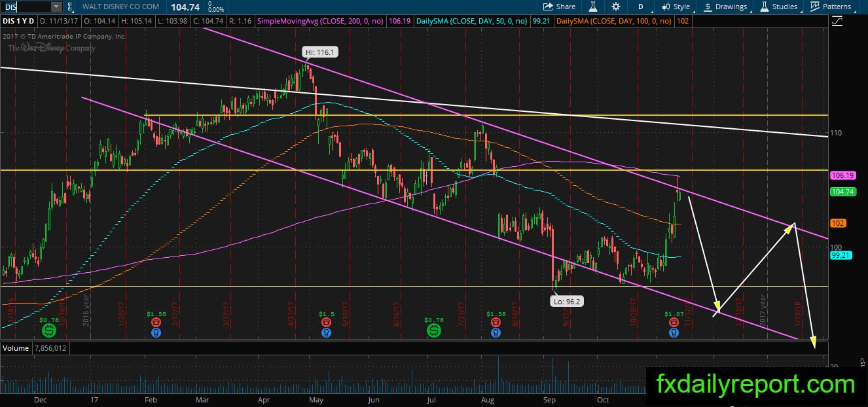Open the Drawings menu
This screenshot has width=868, height=407.
(725, 7)
